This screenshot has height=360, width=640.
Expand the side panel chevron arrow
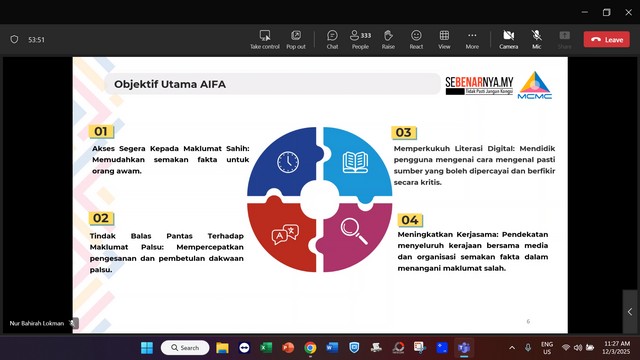click(630, 312)
